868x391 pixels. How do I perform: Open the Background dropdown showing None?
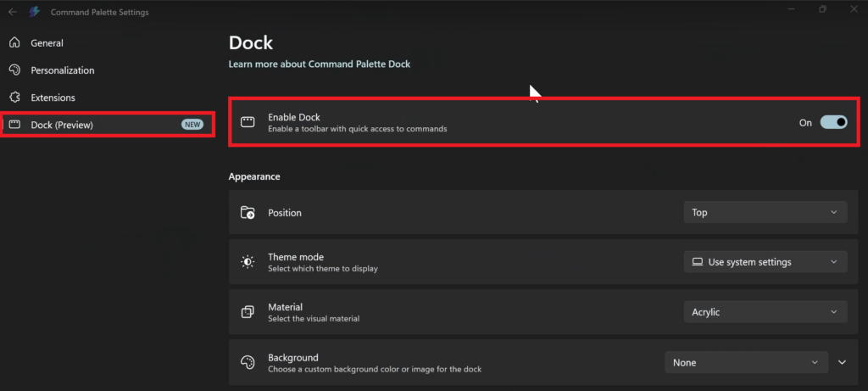(x=746, y=362)
